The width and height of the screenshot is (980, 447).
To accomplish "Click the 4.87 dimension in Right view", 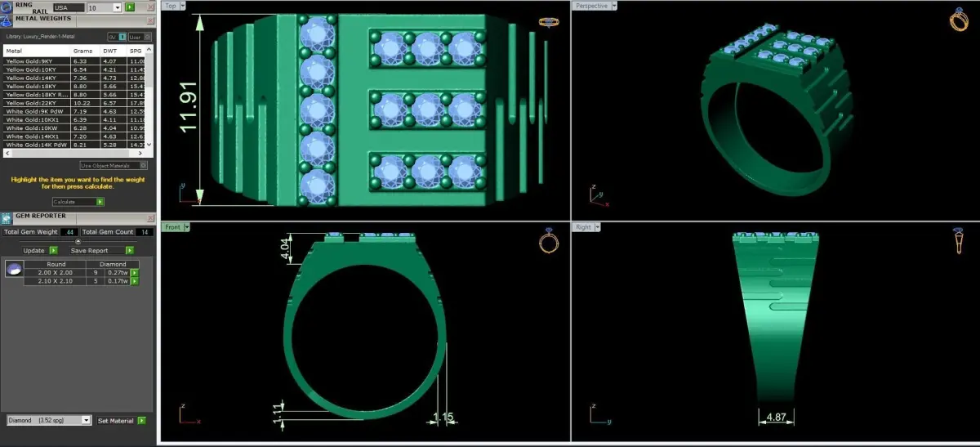I will click(x=776, y=418).
